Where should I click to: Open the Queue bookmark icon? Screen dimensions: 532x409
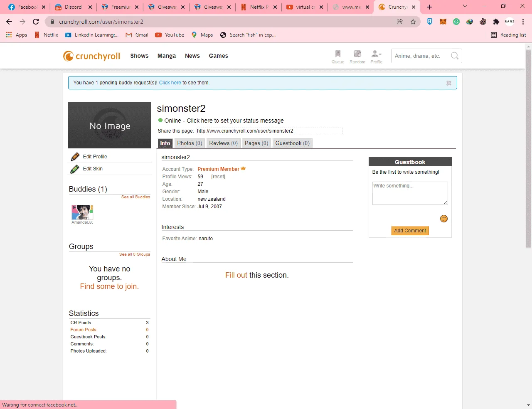click(338, 54)
